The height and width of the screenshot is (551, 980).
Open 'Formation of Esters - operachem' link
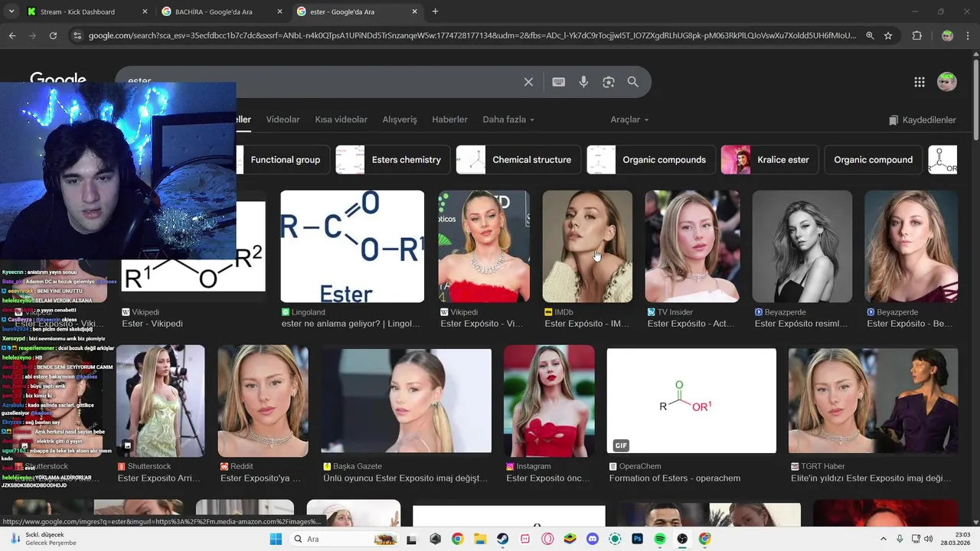pyautogui.click(x=675, y=478)
